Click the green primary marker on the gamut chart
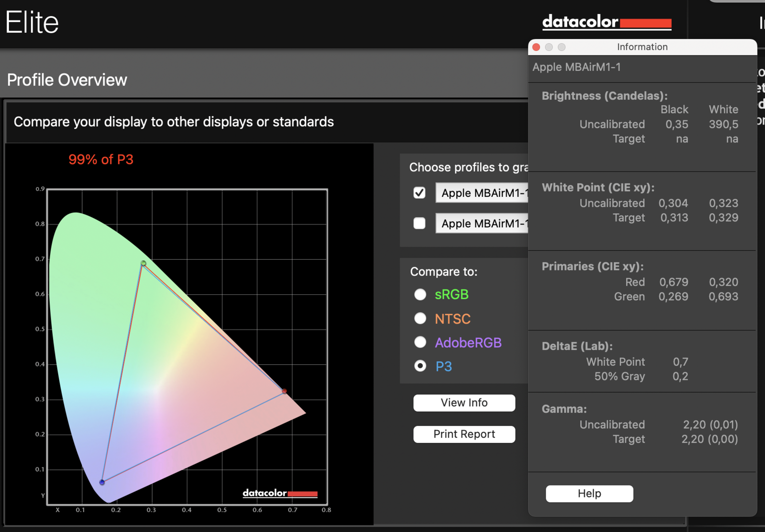Image resolution: width=765 pixels, height=532 pixels. click(143, 263)
